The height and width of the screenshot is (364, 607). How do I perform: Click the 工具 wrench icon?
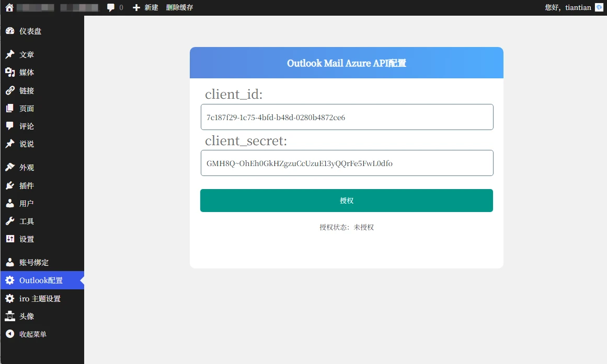tap(10, 221)
